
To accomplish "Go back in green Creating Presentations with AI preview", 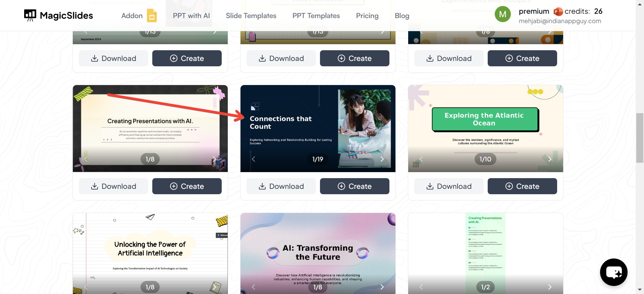I will (421, 287).
